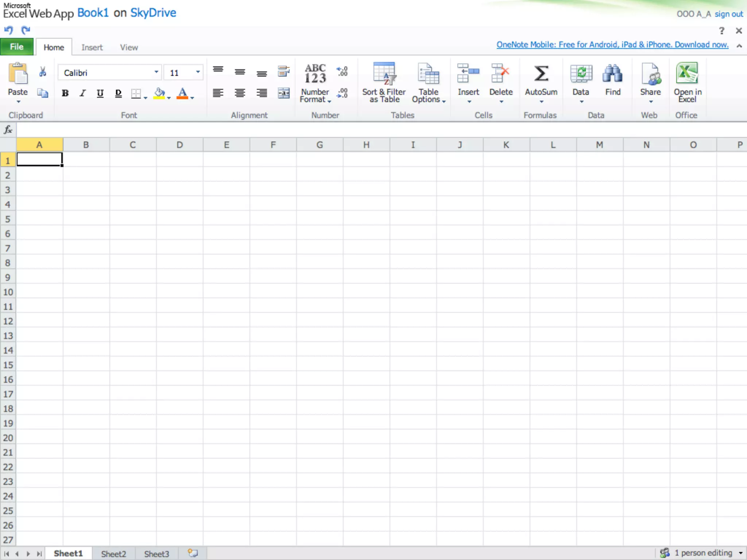Click the Wrap Text icon

(283, 71)
